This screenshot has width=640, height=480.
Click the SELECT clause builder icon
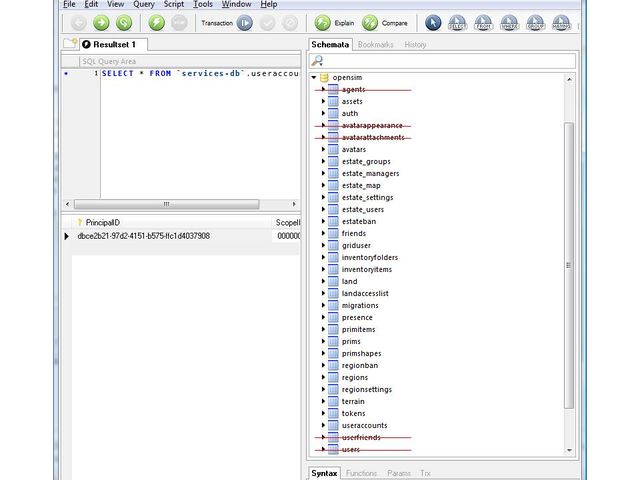[458, 22]
